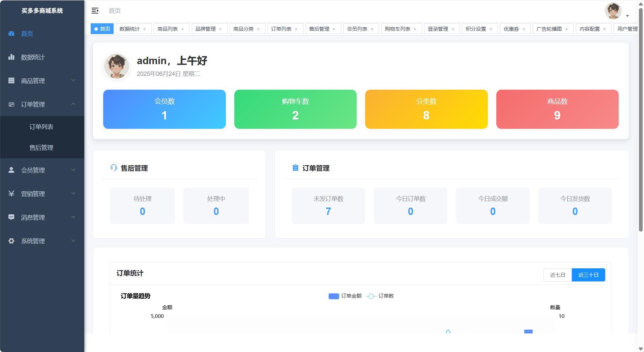Toggle 订单数 legend series in chart
The height and width of the screenshot is (352, 644).
point(380,296)
